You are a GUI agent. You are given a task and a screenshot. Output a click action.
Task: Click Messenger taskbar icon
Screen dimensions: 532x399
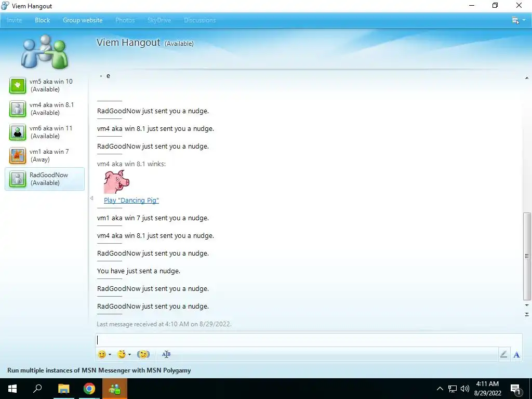tap(114, 389)
